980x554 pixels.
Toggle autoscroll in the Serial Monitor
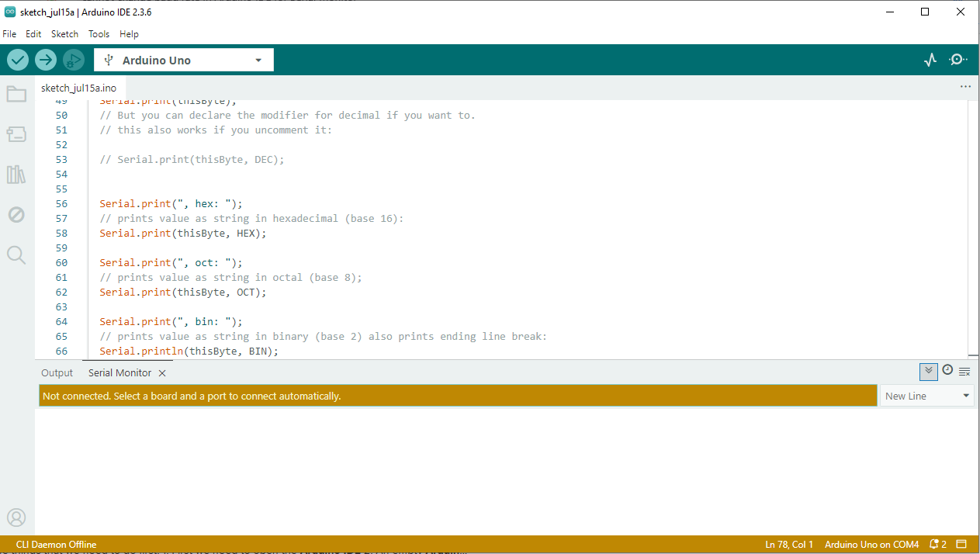(928, 372)
